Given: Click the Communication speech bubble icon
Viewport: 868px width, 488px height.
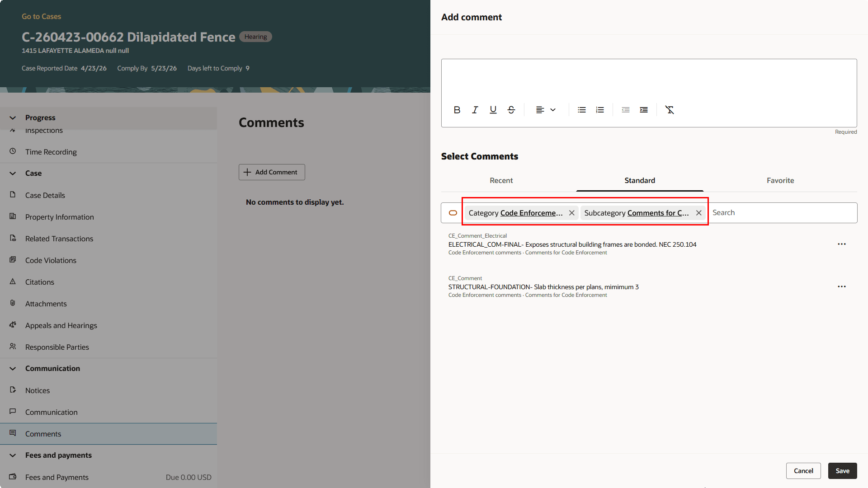Looking at the screenshot, I should pos(13,412).
